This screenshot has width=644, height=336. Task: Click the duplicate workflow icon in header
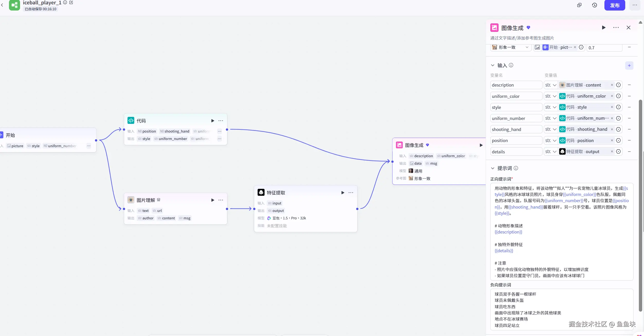[579, 5]
